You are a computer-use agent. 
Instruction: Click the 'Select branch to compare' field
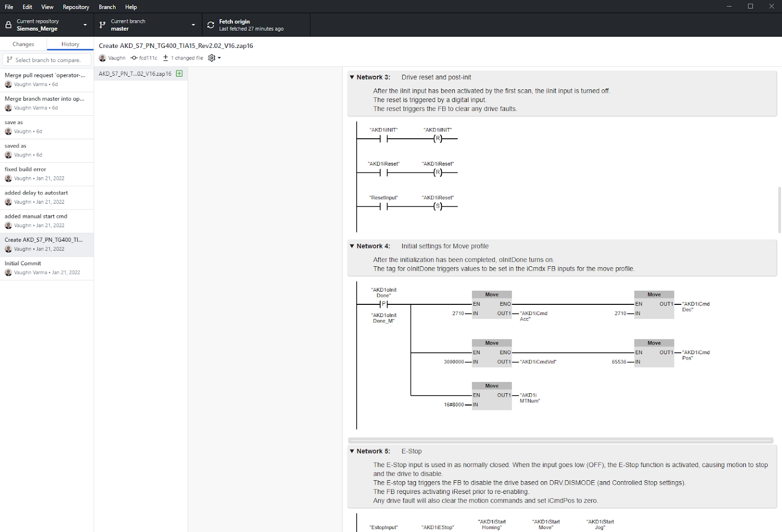47,60
